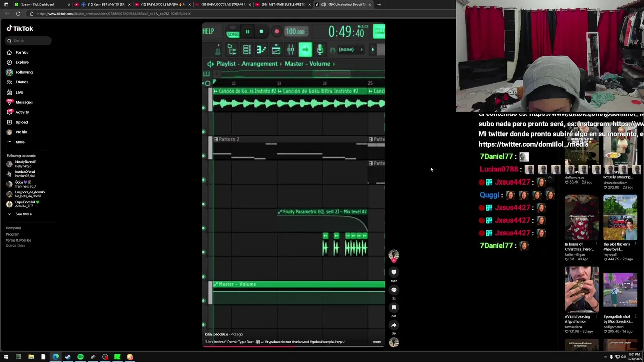Open the creator avatar beside the video
Image resolution: width=644 pixels, height=362 pixels.
click(x=394, y=255)
